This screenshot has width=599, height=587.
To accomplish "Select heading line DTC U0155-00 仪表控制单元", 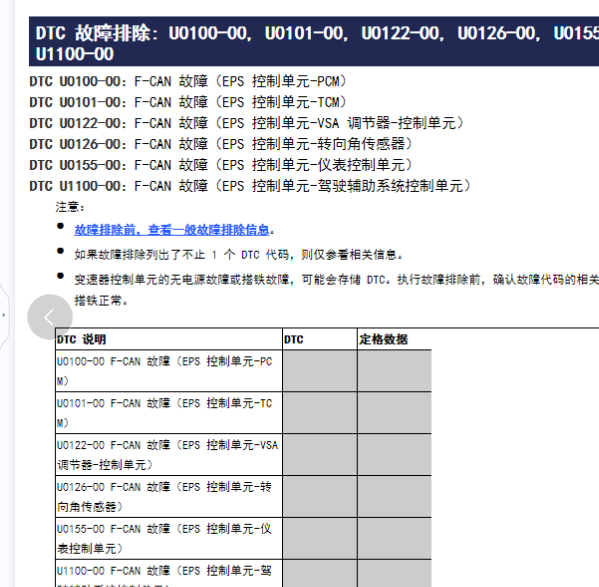I will [221, 165].
